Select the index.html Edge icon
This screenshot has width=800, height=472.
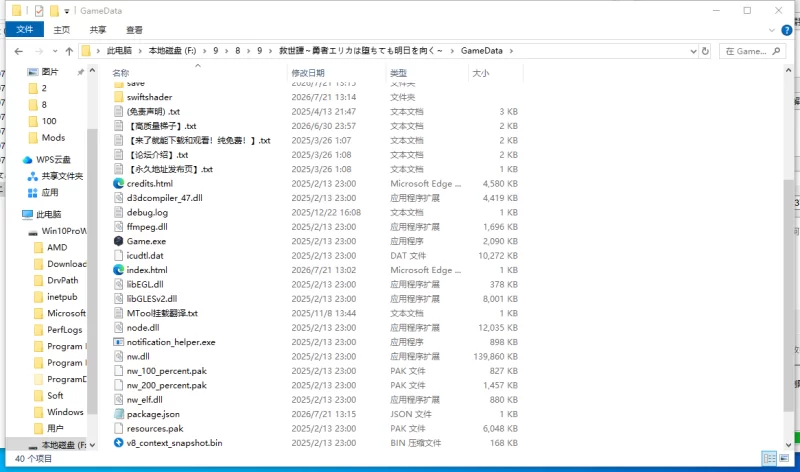(118, 269)
